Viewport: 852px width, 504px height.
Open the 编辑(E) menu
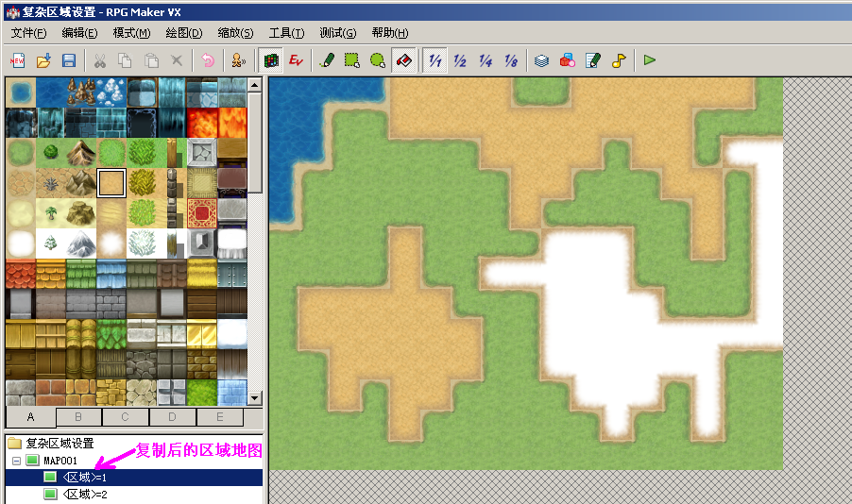click(80, 33)
